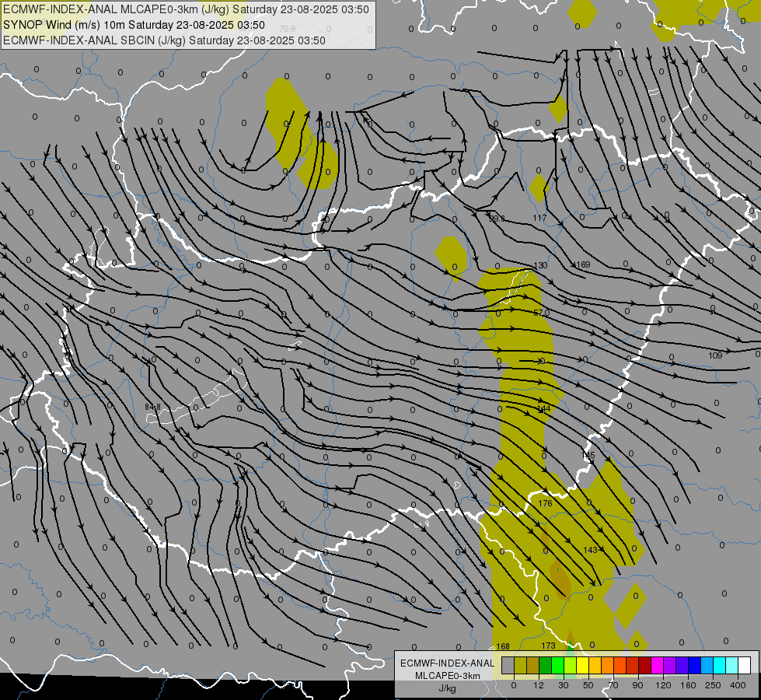Click the legend label MLCAPE0-3km
Viewport: 761px width, 700px height.
[447, 676]
